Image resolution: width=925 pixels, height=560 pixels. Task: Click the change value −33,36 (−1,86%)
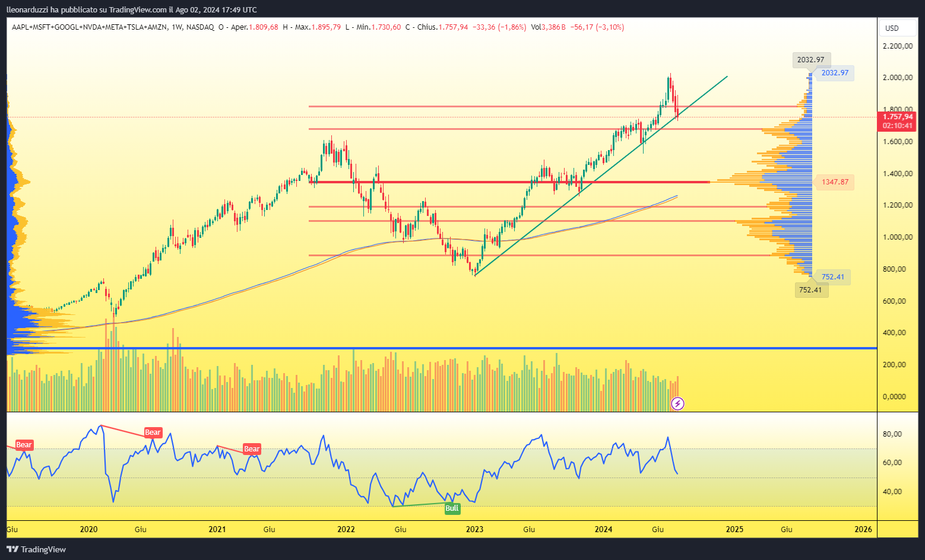[499, 27]
